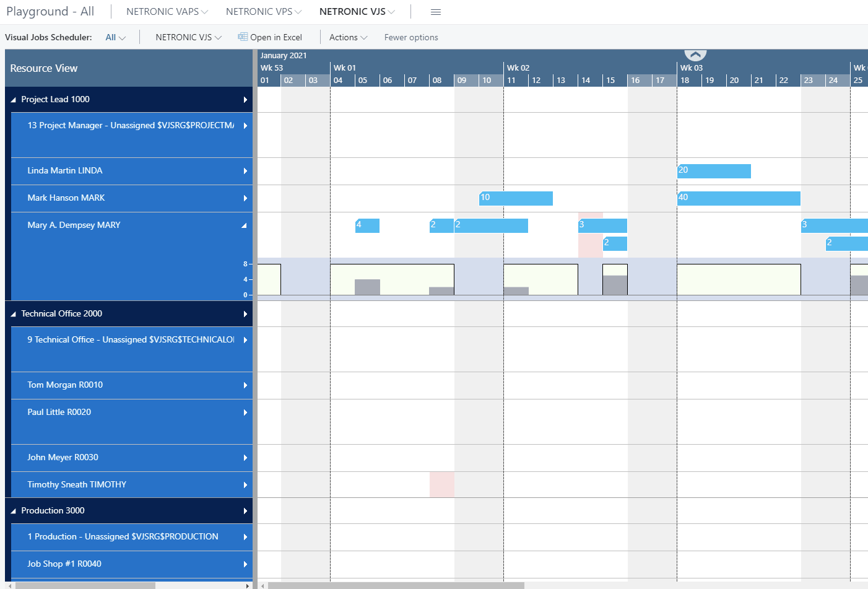
Task: Open the NETRONIC VJS top navigation menu
Action: (357, 12)
